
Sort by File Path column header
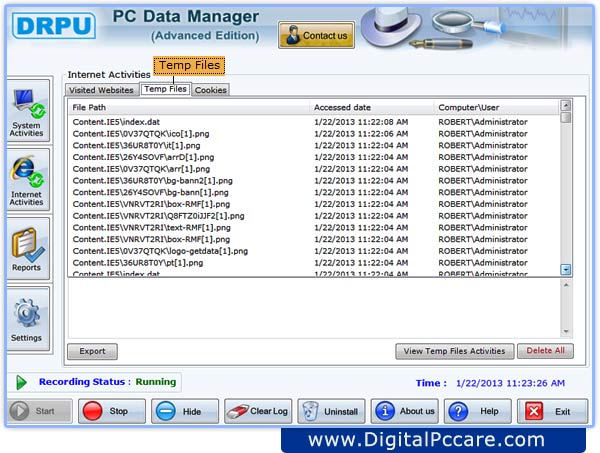tap(189, 108)
